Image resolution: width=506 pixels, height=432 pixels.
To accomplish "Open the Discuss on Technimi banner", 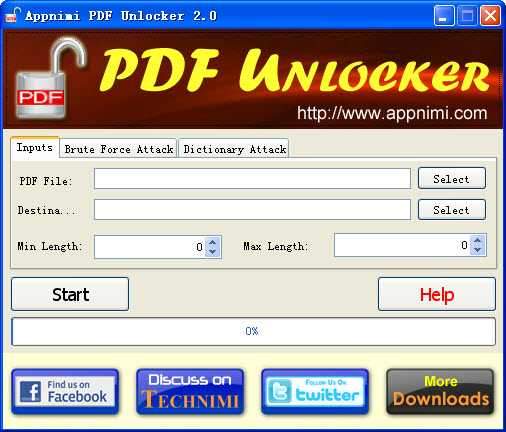I will [x=190, y=392].
